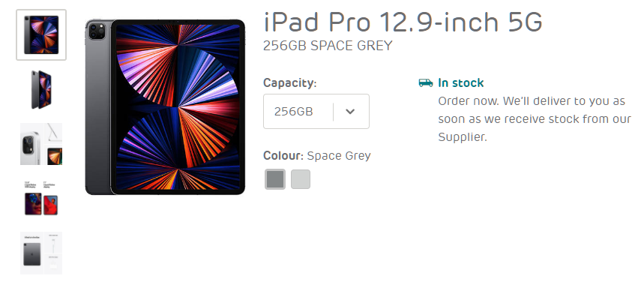Image resolution: width=644 pixels, height=285 pixels.
Task: Open the camera close-up thumbnail
Action: point(41,144)
